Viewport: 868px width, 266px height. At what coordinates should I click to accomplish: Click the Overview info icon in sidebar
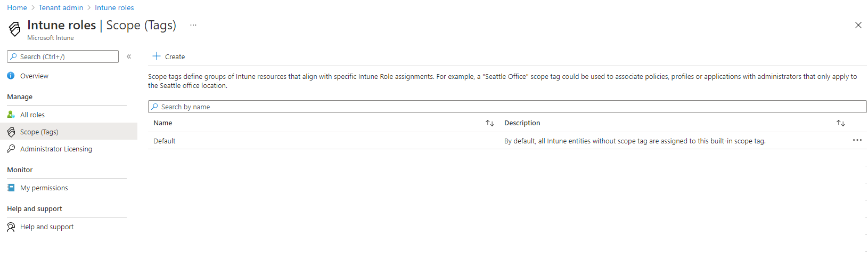(11, 76)
